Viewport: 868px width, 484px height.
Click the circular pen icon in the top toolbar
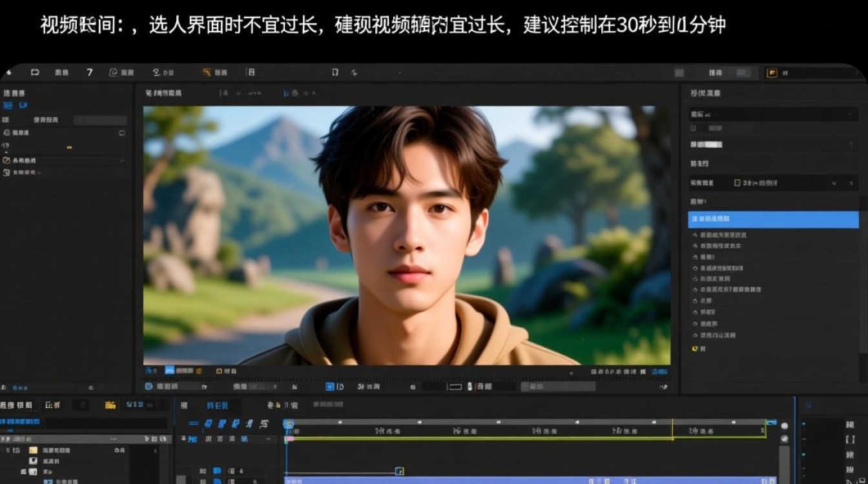click(114, 72)
